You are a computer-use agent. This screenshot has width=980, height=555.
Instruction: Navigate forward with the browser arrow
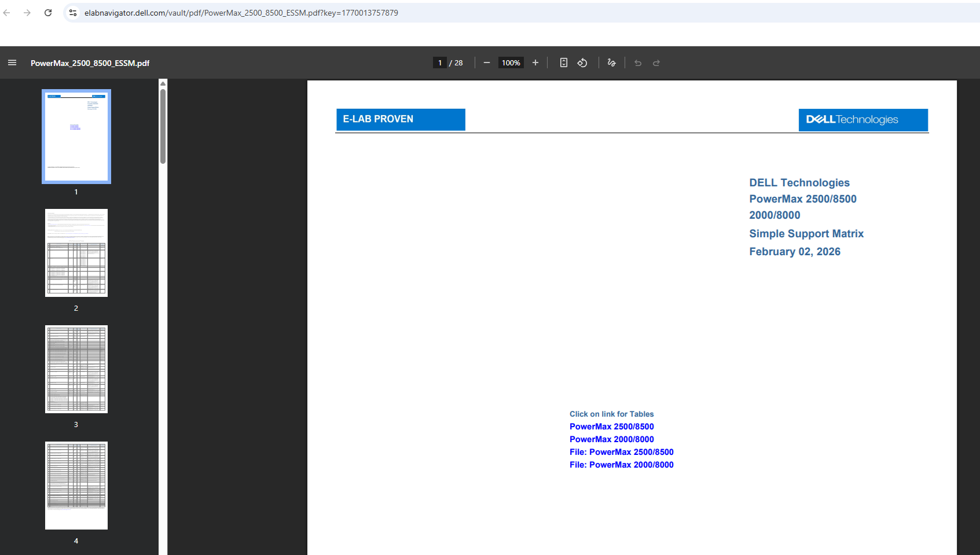(x=27, y=12)
